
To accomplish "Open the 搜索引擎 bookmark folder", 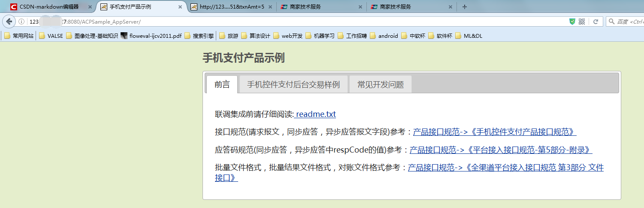I will [199, 36].
